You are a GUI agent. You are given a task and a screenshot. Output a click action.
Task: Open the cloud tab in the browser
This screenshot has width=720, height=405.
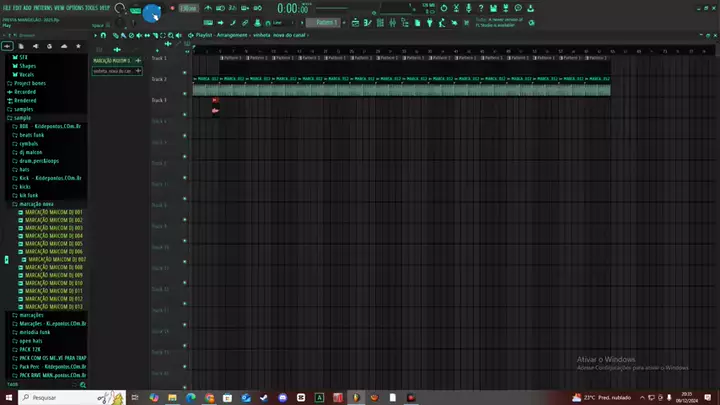[64, 46]
